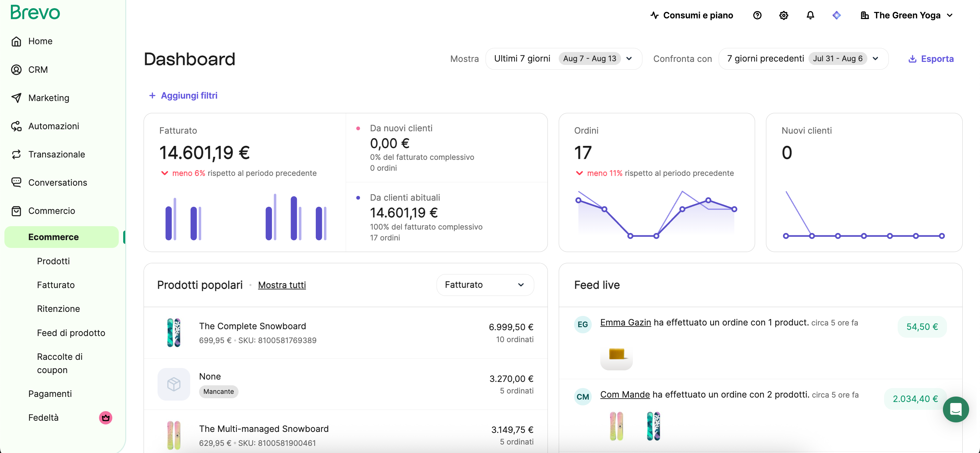Open the Ritenzione submenu item
The height and width of the screenshot is (453, 980).
[x=58, y=309]
